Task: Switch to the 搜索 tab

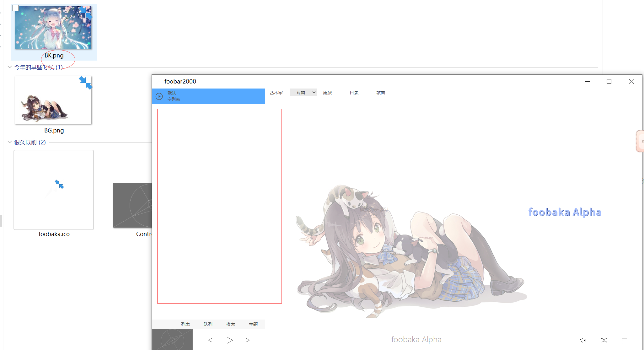Action: [x=230, y=324]
